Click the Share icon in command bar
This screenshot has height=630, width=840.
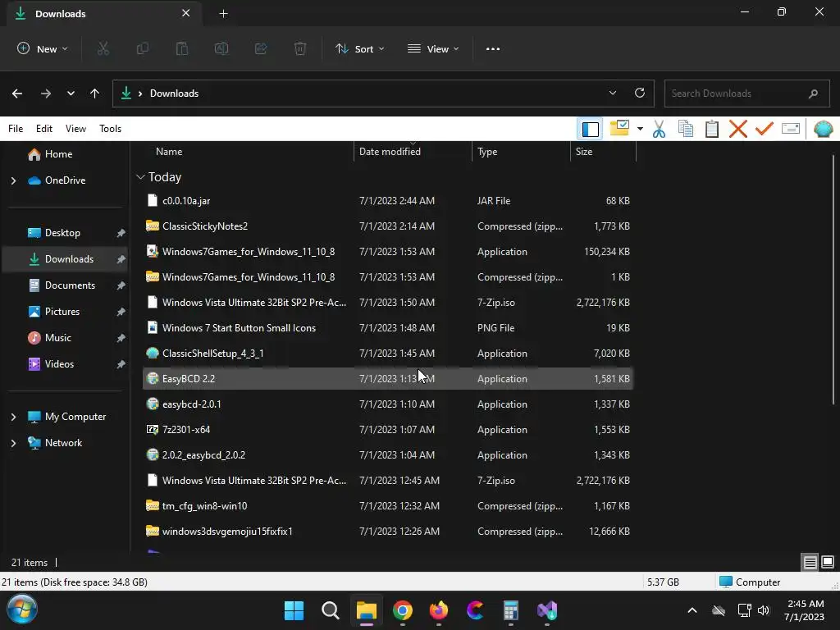point(261,48)
